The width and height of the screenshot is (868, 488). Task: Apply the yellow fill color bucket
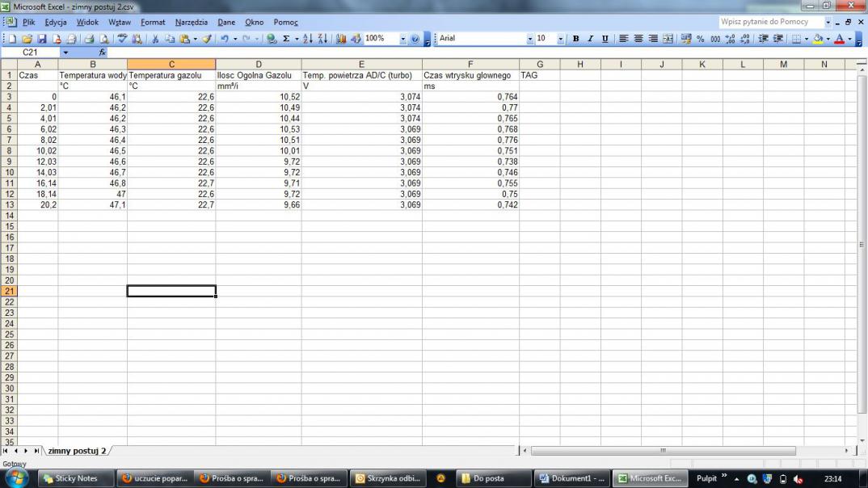pyautogui.click(x=818, y=39)
